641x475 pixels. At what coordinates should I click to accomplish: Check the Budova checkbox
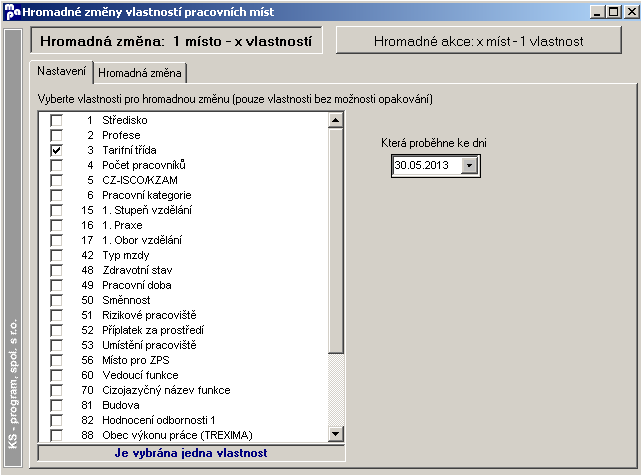click(x=56, y=405)
